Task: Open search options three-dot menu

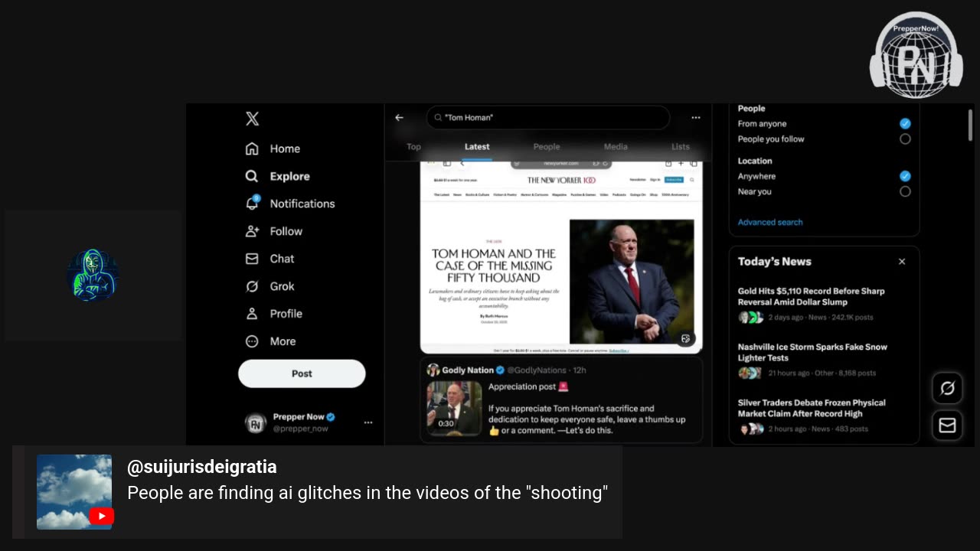Action: click(x=695, y=117)
